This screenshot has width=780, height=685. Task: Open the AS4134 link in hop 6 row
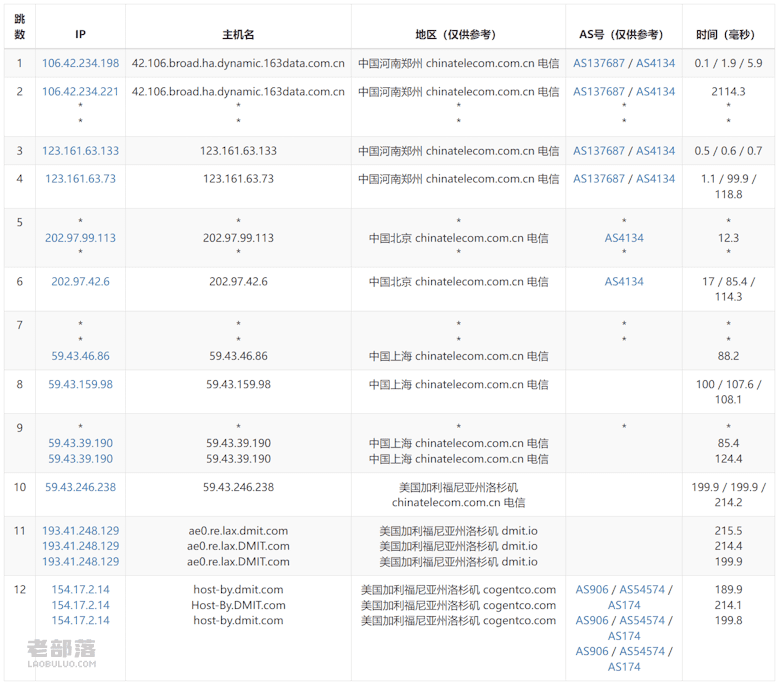[x=624, y=282]
